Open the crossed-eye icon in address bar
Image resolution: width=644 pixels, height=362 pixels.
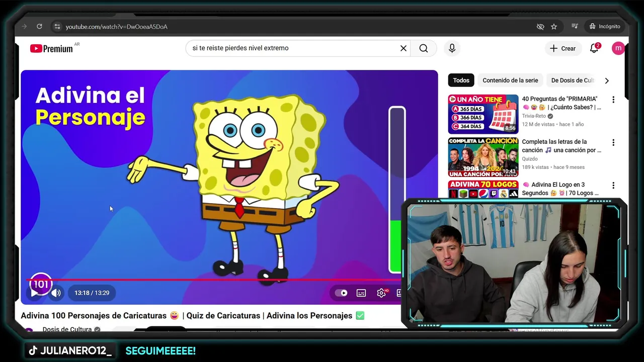tap(540, 26)
